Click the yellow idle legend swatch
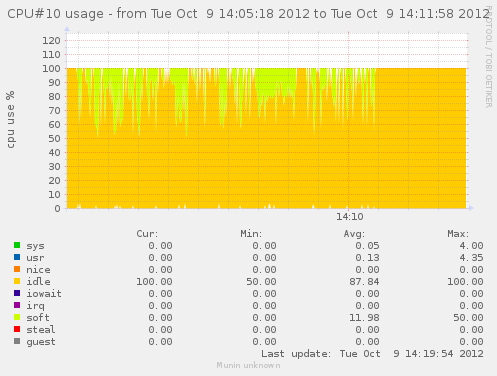Viewport: 497px width, 376px height. tap(17, 281)
